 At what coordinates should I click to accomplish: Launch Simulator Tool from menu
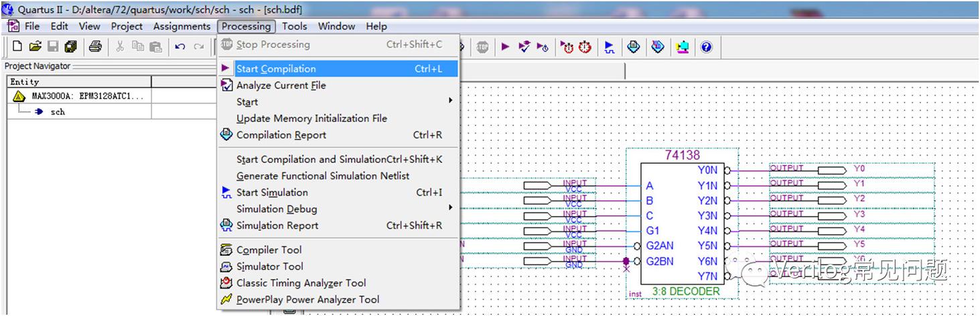[x=338, y=266]
